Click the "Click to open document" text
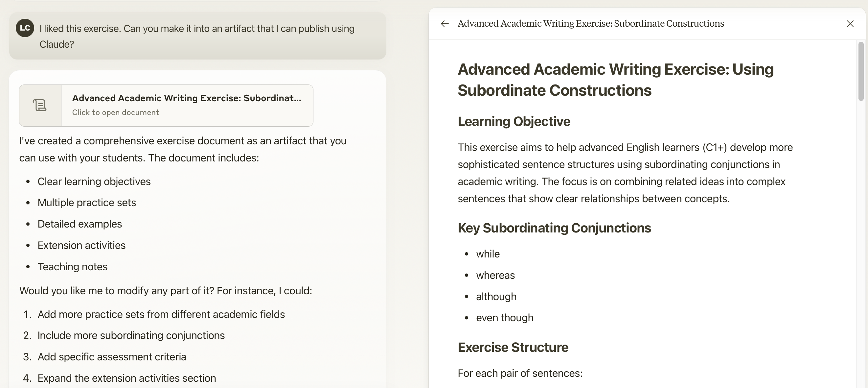Viewport: 868px width, 388px height. 115,112
